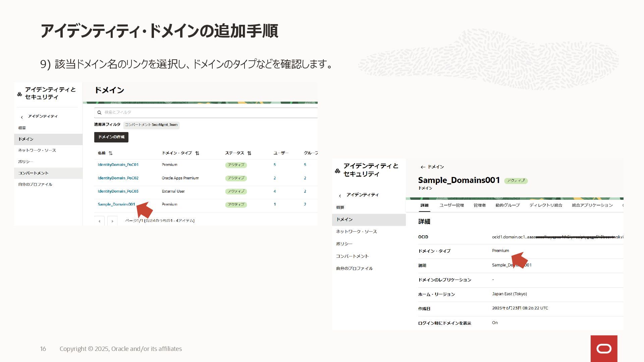The height and width of the screenshot is (362, 644).
Task: Switch to the ユーザー管理 tab
Action: 451,205
